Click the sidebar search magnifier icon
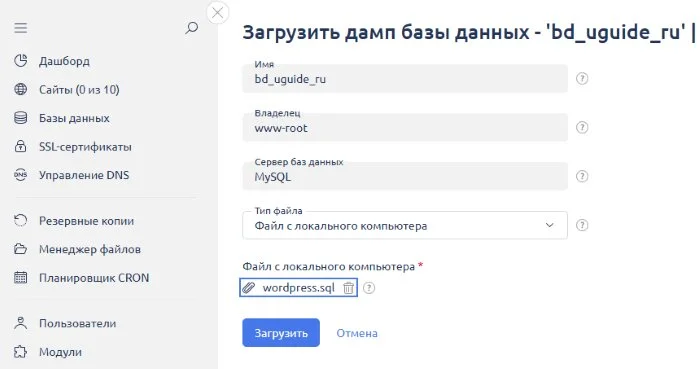This screenshot has height=369, width=700. click(192, 28)
